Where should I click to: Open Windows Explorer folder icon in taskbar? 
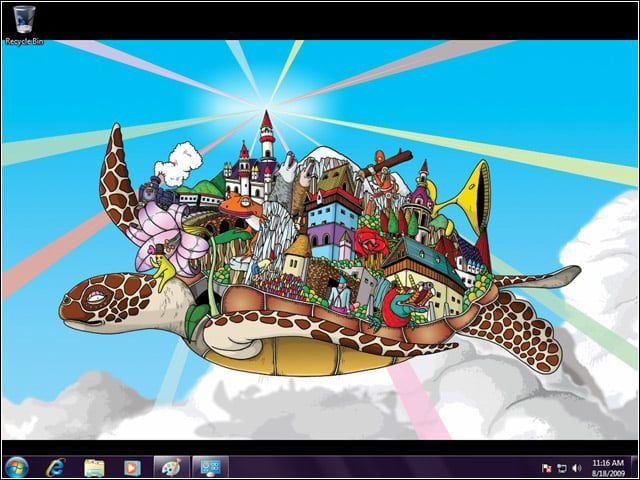(94, 468)
